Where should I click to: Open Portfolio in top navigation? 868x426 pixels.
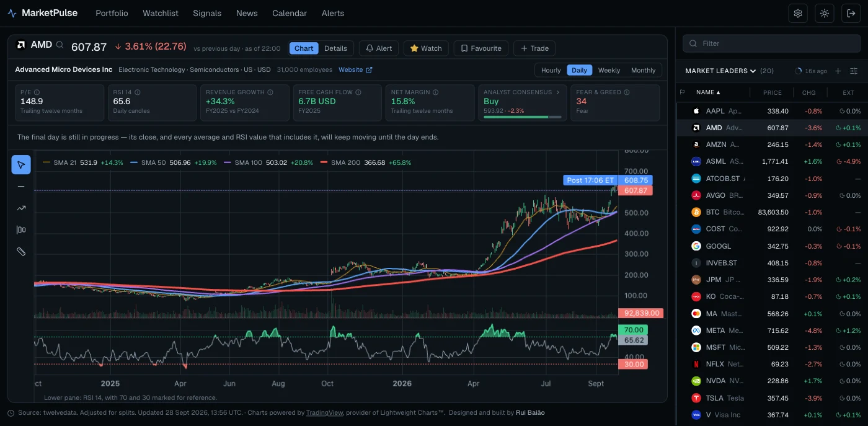click(x=112, y=13)
